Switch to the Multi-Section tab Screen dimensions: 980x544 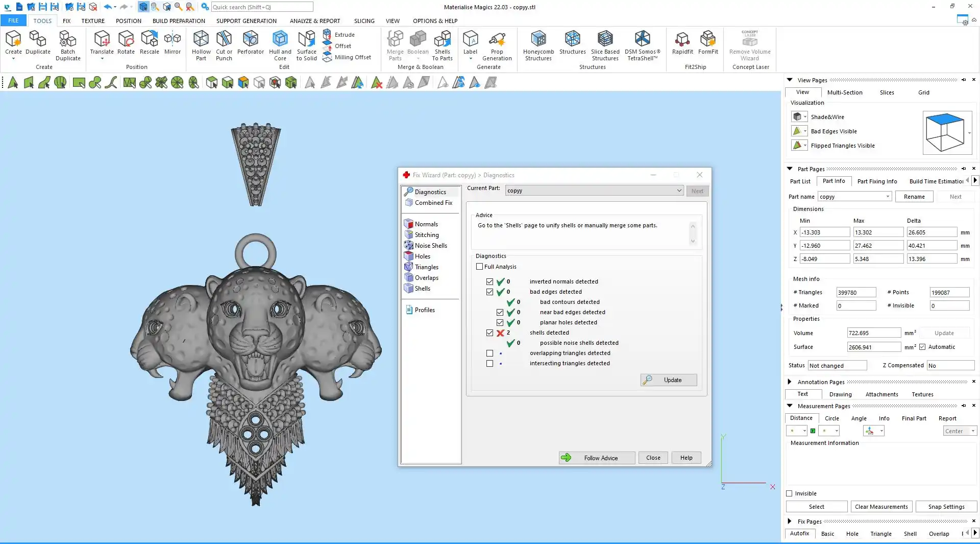coord(844,92)
